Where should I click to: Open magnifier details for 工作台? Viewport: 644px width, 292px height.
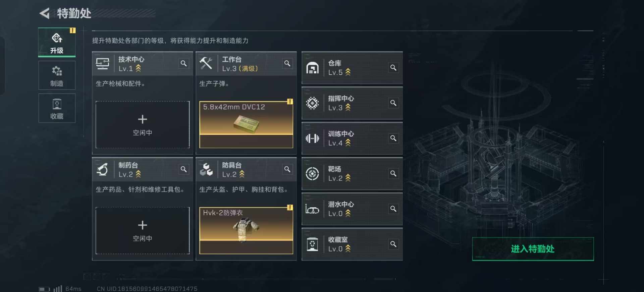(287, 63)
